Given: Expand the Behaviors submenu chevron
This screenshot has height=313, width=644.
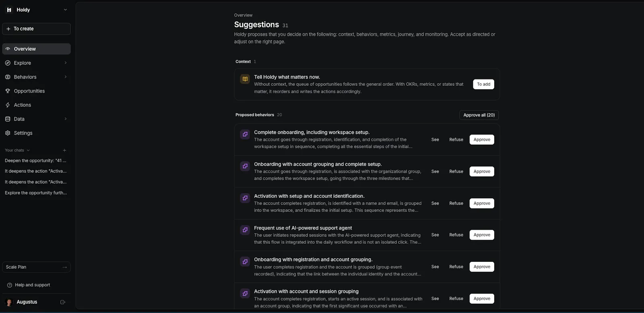Looking at the screenshot, I should point(66,77).
